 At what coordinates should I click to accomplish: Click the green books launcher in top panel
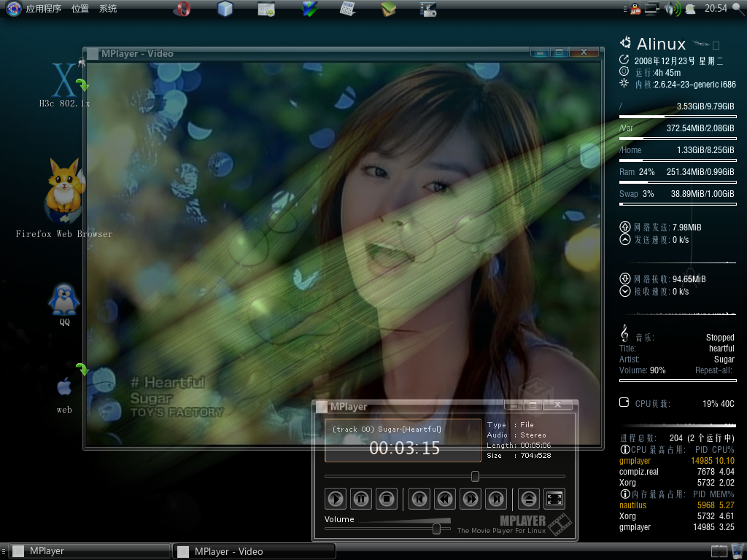(389, 9)
